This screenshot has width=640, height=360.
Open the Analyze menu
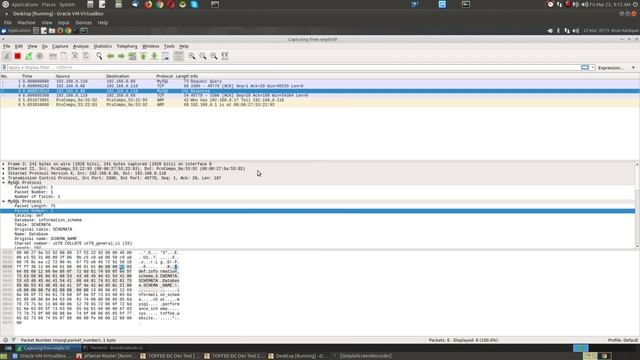[x=81, y=47]
